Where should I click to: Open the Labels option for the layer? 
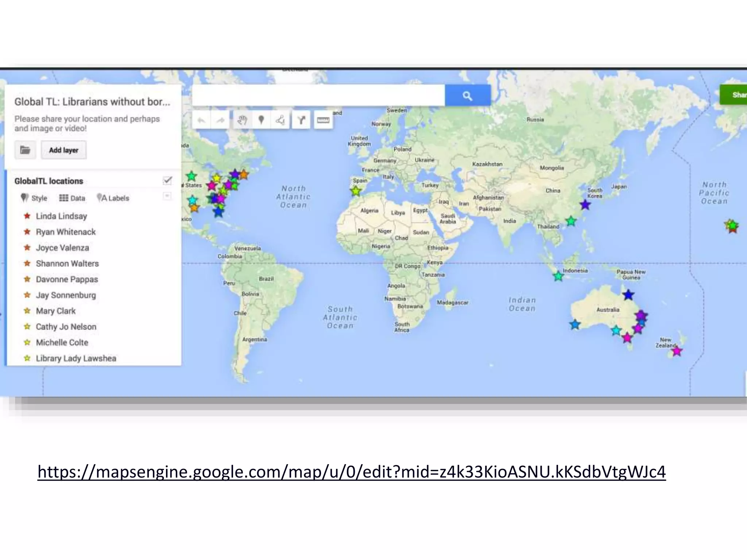pyautogui.click(x=113, y=198)
